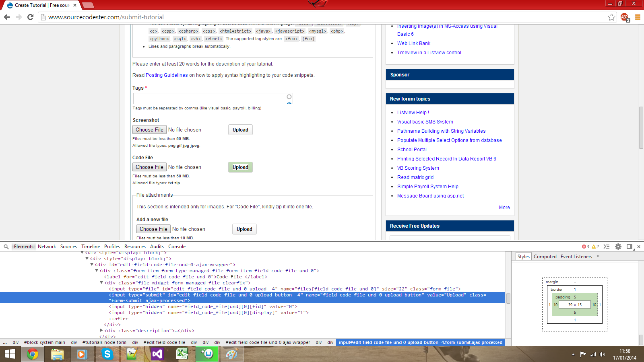Open the School Portal forum topic

click(412, 150)
